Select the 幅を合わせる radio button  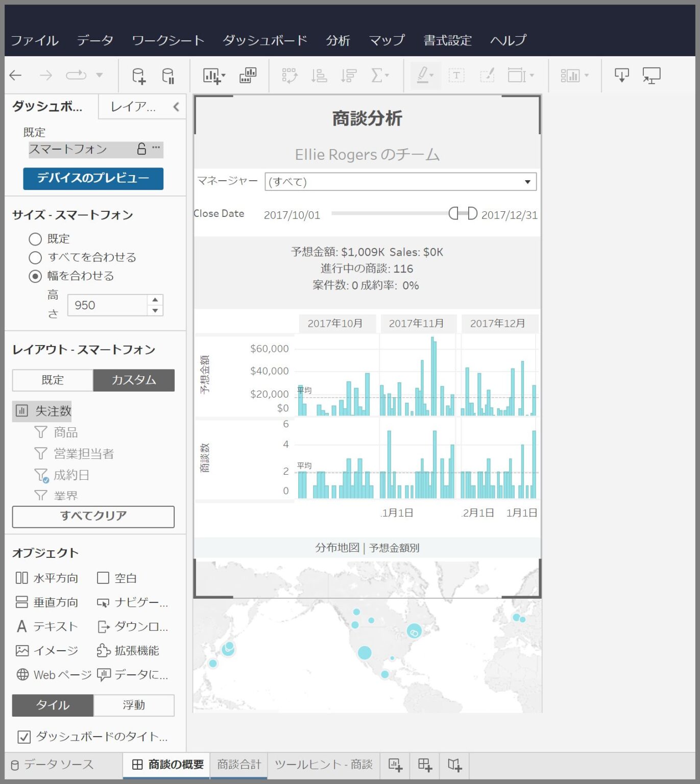(35, 276)
